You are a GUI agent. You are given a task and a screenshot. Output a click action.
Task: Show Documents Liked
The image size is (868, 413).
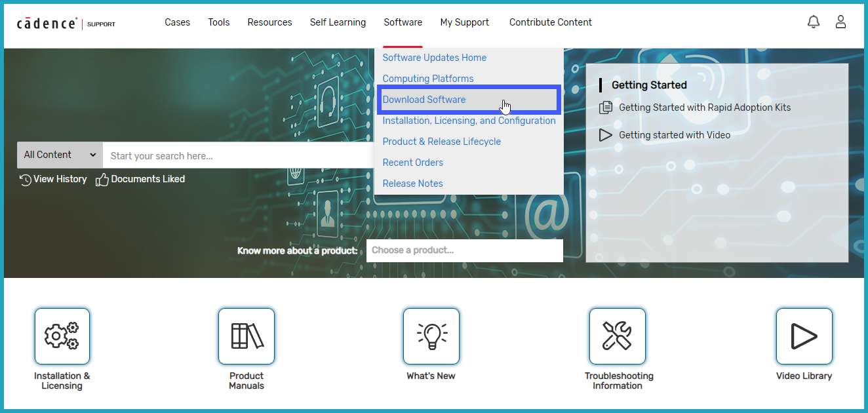pos(140,179)
